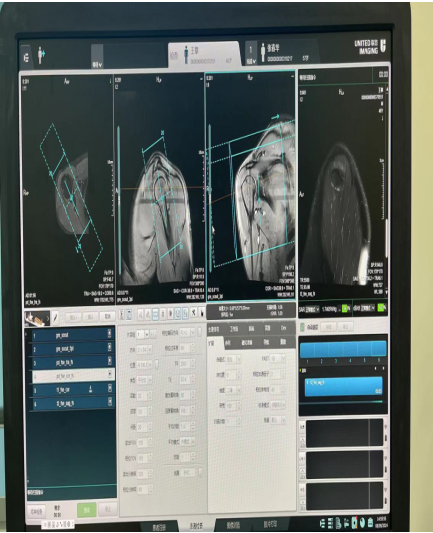Click the blue scan progress bar segment 6
433x533 pixels.
click(379, 349)
